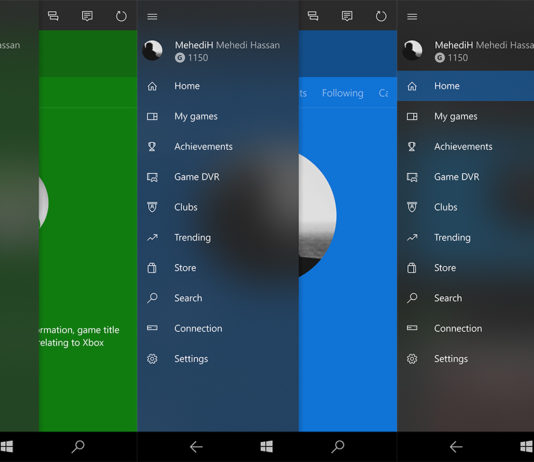Tap search button below green screen
Image resolution: width=534 pixels, height=462 pixels.
[x=78, y=446]
